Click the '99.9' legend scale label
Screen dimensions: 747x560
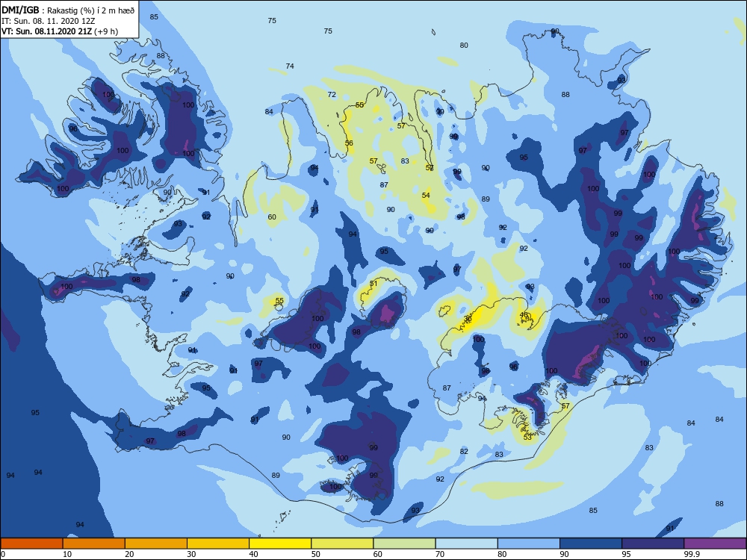pos(691,554)
